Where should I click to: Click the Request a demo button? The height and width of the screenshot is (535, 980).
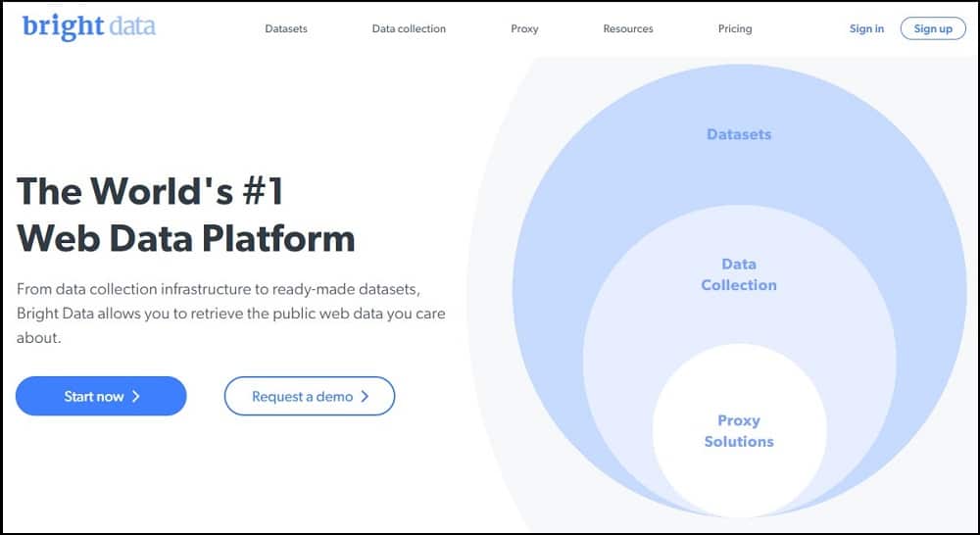[310, 396]
